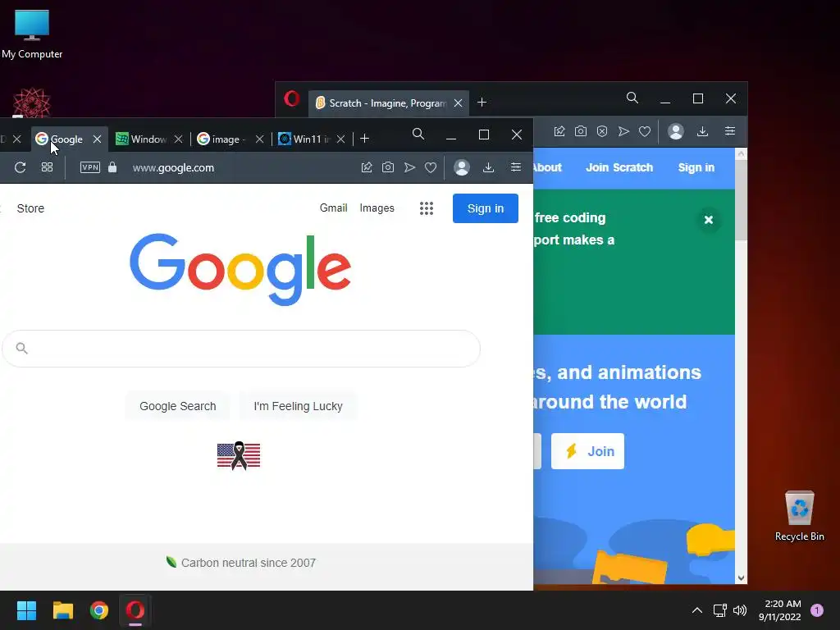Close the Google tab

(97, 139)
